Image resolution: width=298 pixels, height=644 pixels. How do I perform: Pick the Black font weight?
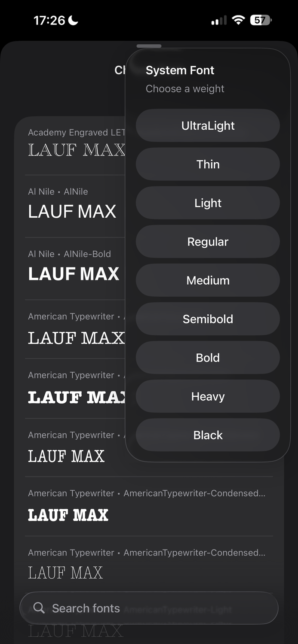coord(208,435)
